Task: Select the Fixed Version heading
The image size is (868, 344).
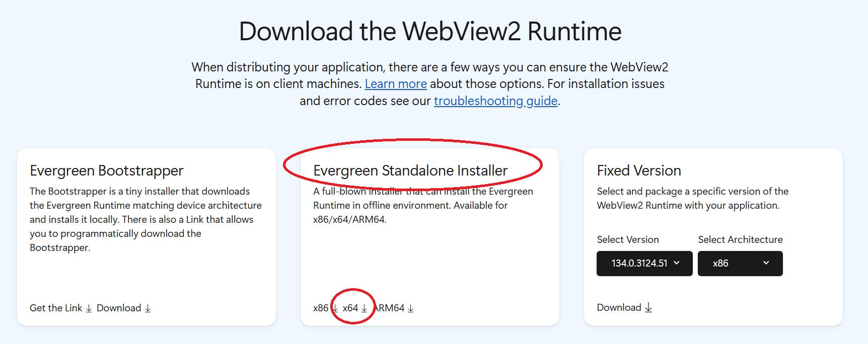Action: coord(639,170)
